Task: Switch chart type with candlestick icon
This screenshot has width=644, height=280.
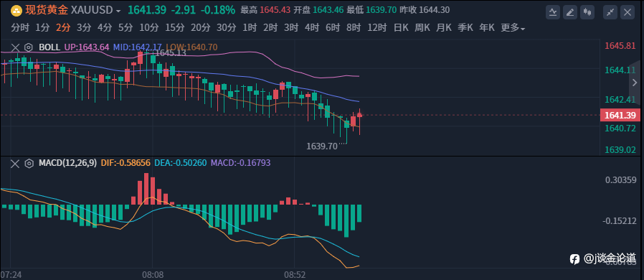Action: [587, 12]
